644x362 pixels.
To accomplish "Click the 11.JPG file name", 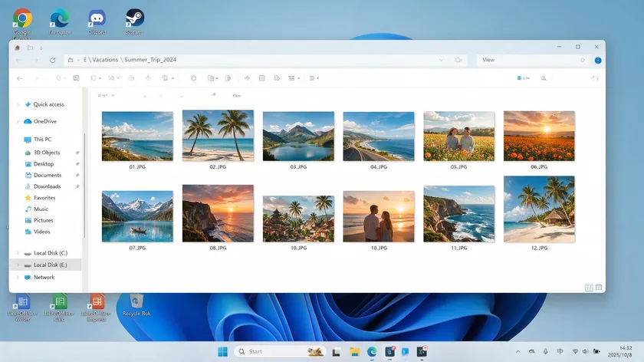I will [x=458, y=248].
